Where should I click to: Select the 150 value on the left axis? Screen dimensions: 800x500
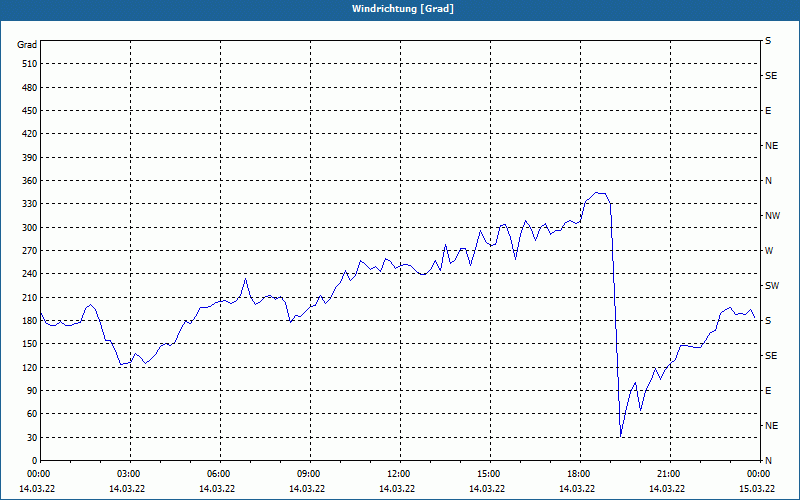click(30, 344)
